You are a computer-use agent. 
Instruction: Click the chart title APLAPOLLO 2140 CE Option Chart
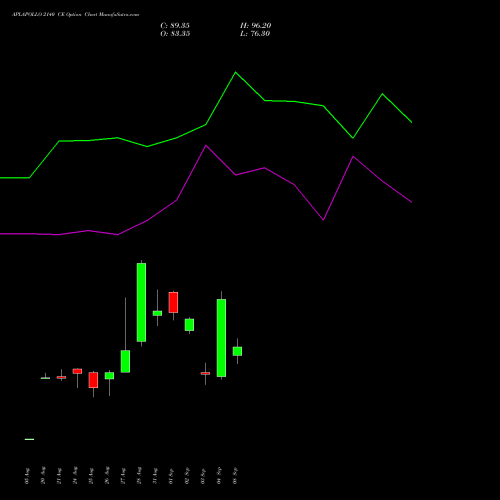(x=75, y=15)
